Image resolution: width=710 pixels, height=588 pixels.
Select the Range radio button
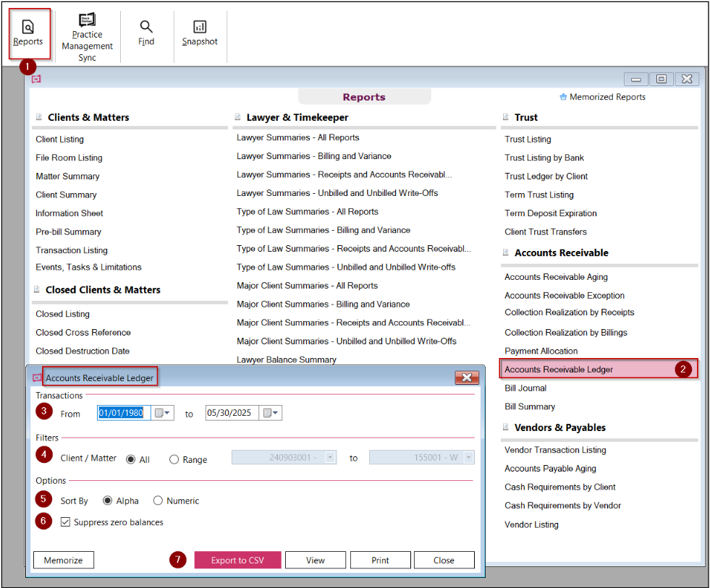tap(174, 459)
